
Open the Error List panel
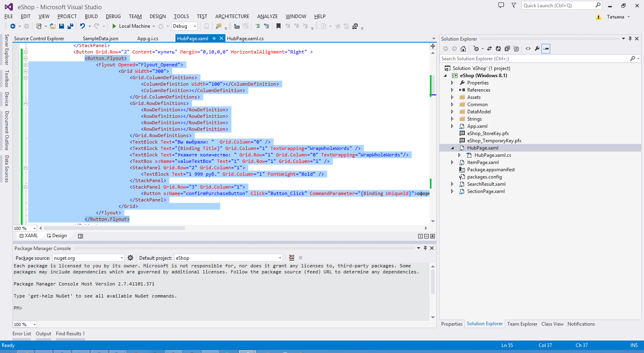tap(22, 334)
